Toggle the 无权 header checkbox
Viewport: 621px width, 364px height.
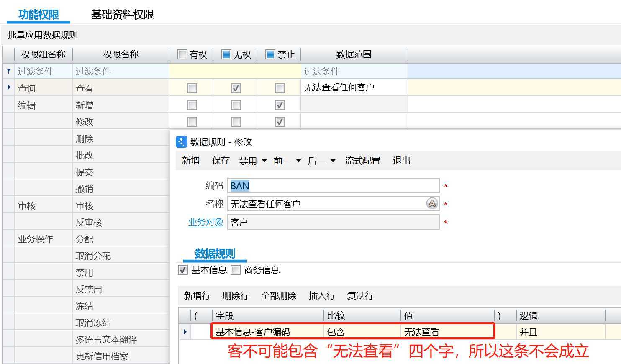[x=226, y=54]
